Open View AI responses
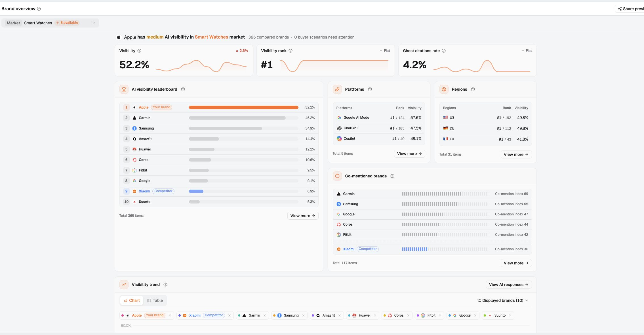 point(509,285)
